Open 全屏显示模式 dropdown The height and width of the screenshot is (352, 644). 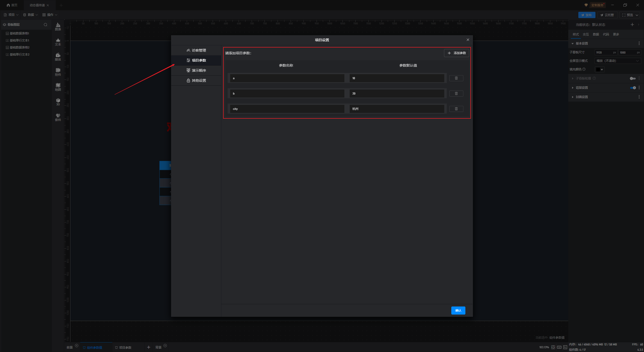[x=617, y=61]
